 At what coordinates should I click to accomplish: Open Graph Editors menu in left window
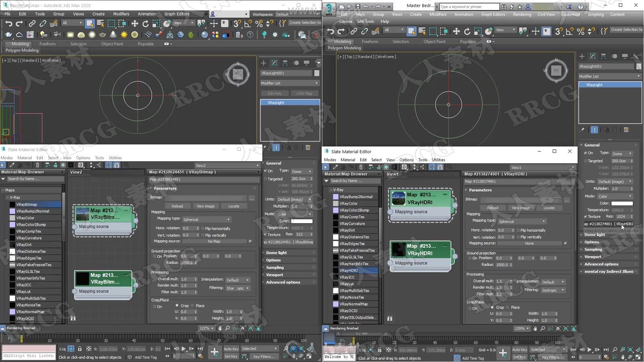177,14
